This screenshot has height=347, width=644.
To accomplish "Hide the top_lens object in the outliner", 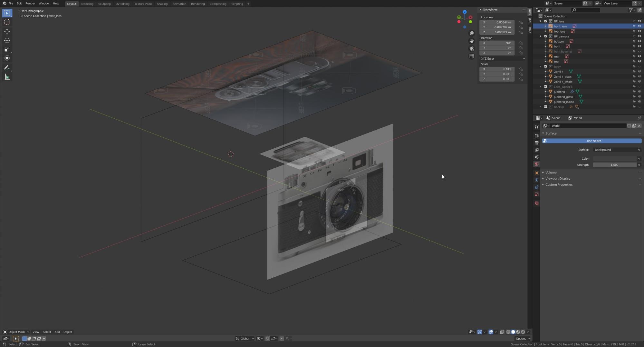I will [x=639, y=31].
